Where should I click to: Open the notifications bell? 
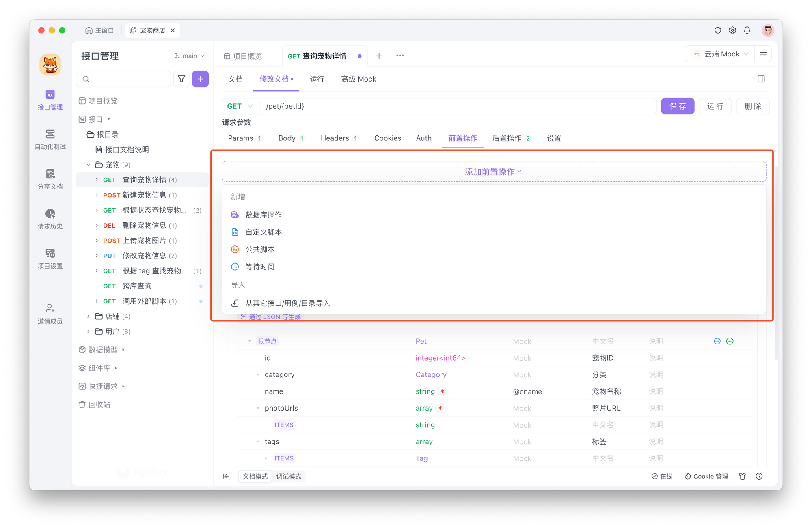pos(747,30)
